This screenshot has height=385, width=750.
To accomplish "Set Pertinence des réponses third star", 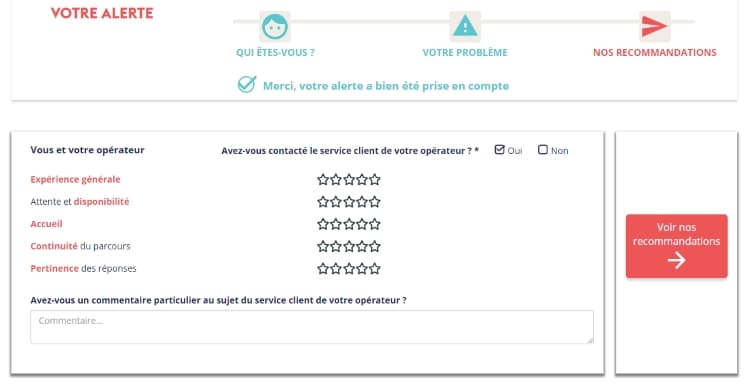I will pos(349,268).
